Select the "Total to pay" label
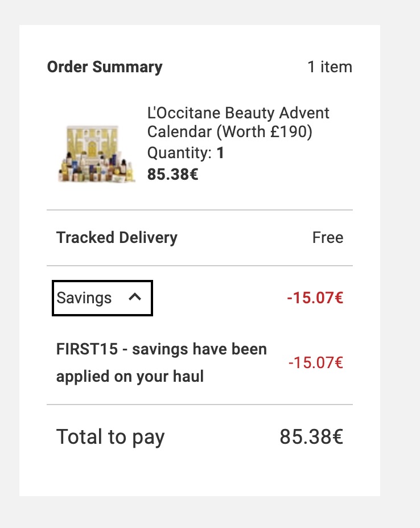The height and width of the screenshot is (528, 420). coord(110,437)
